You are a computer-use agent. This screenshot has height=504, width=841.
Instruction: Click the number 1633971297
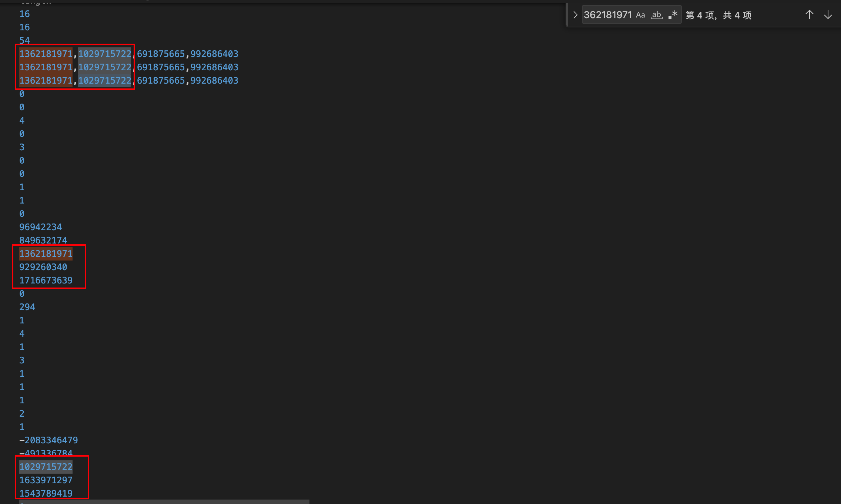pos(46,480)
